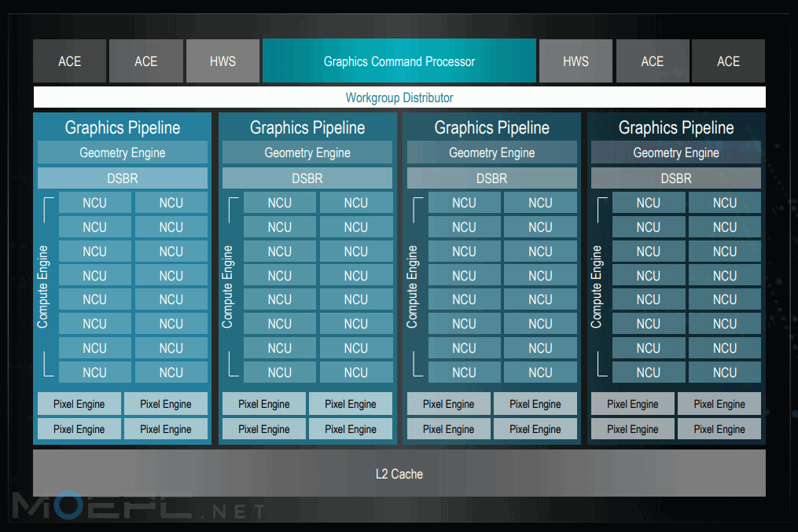Click the Workgroup Distributor bar
798x532 pixels.
click(x=399, y=97)
